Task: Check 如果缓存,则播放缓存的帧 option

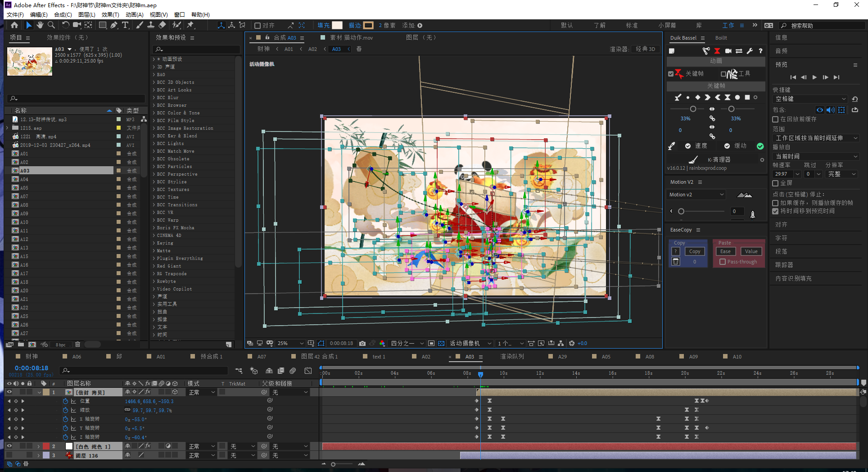Action: 775,203
